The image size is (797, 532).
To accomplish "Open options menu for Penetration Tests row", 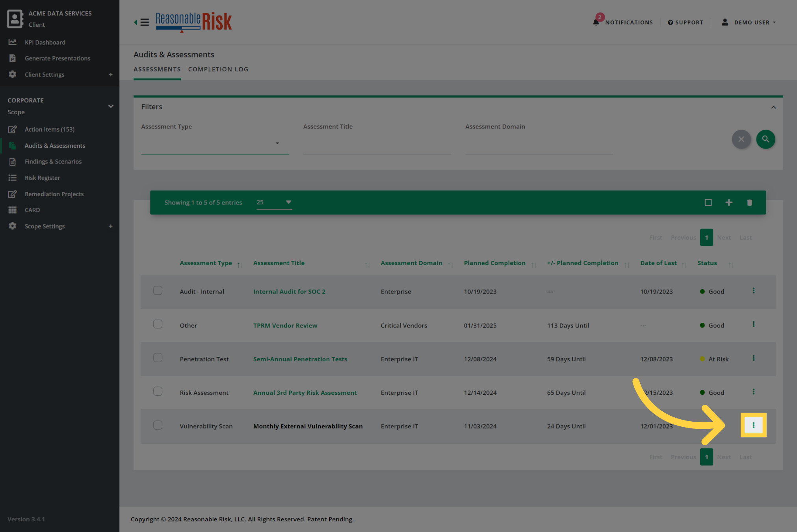I will [x=753, y=358].
